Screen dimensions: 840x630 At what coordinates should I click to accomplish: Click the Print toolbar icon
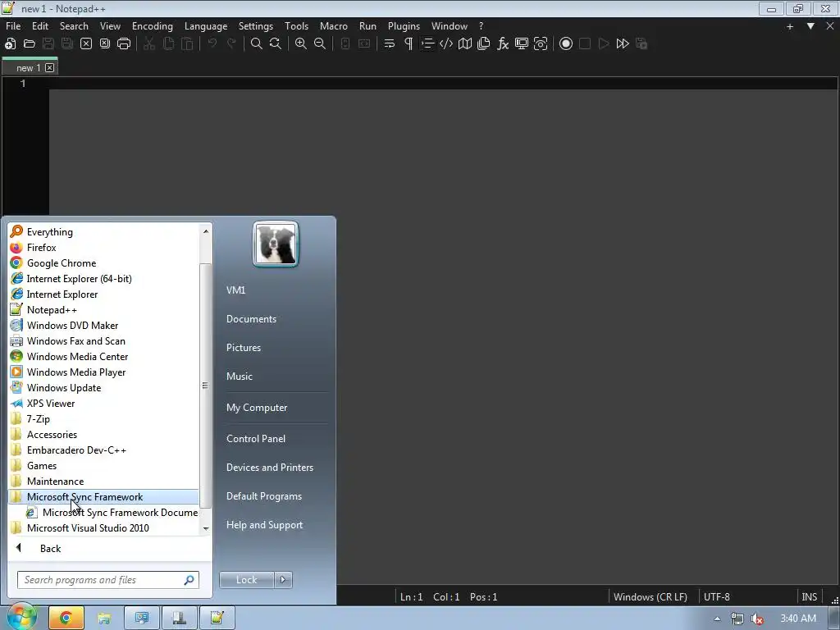tap(124, 44)
